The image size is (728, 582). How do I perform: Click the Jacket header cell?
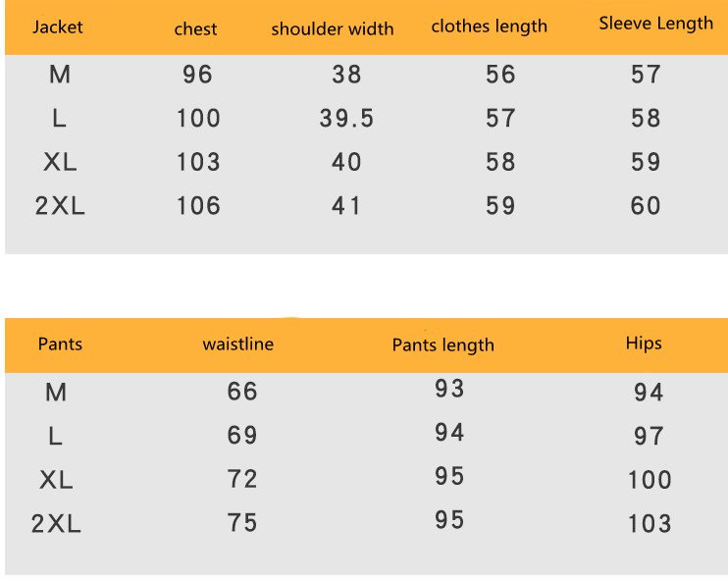click(x=58, y=27)
